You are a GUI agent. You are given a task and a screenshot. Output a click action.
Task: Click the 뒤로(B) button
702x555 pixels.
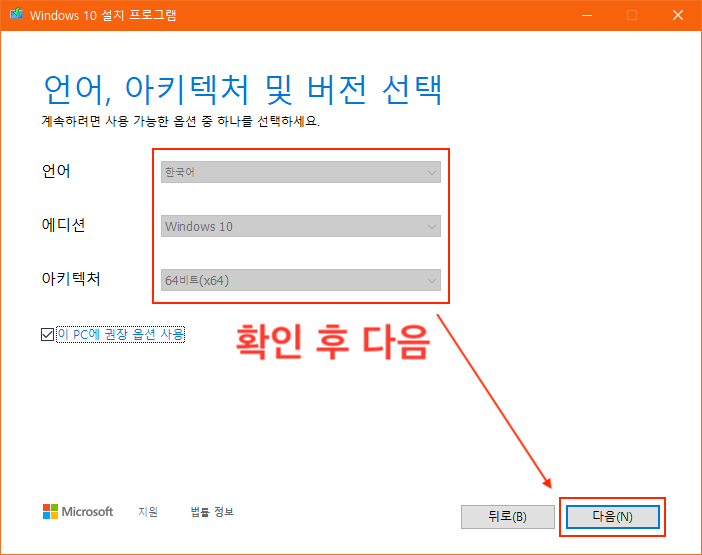coord(508,517)
